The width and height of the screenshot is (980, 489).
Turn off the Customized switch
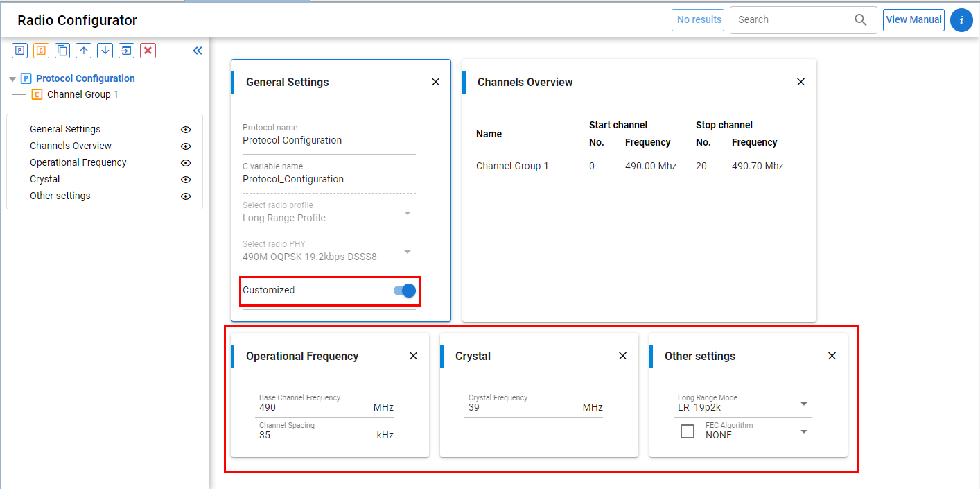click(404, 291)
